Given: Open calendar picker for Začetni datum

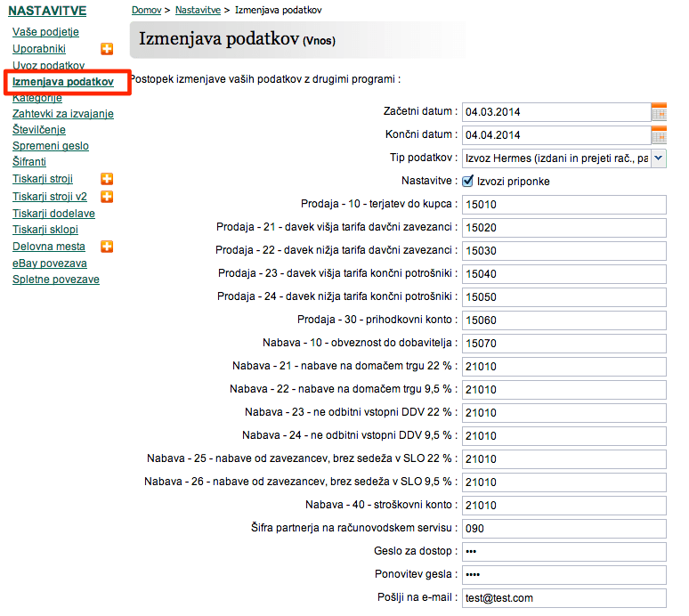Looking at the screenshot, I should pos(659,112).
